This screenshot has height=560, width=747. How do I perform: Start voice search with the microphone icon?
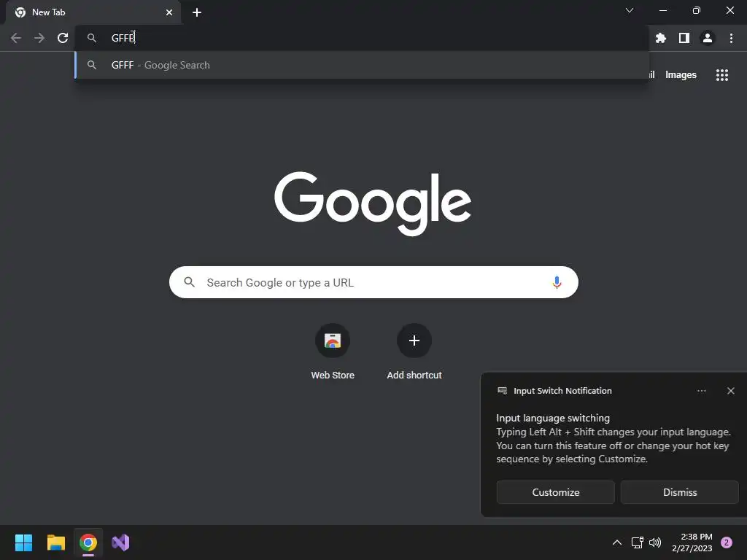point(557,282)
